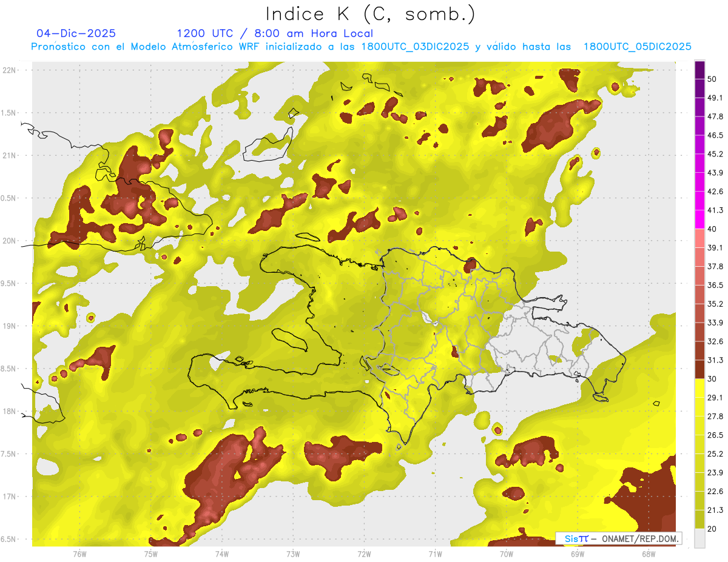The image size is (728, 562).
Task: Select the magenta swatch between 41.3 and 42.6
Action: [700, 201]
